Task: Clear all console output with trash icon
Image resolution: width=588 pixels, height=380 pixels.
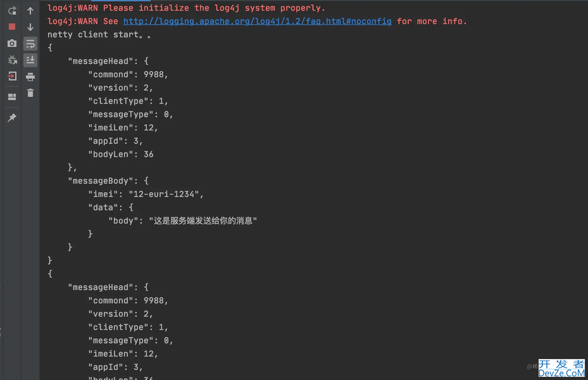Action: click(30, 93)
